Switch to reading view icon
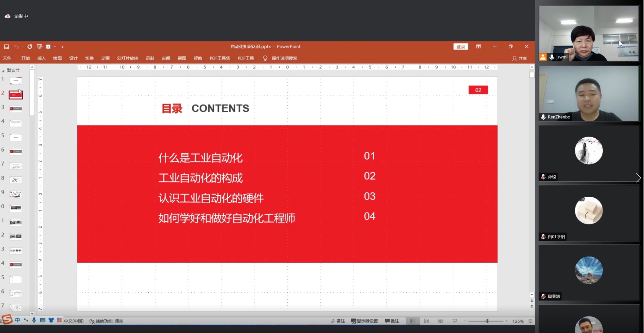 [441, 321]
